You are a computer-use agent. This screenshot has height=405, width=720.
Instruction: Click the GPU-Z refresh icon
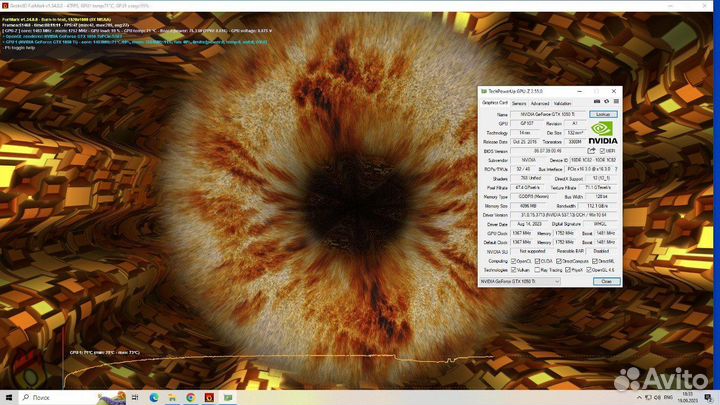(606, 103)
